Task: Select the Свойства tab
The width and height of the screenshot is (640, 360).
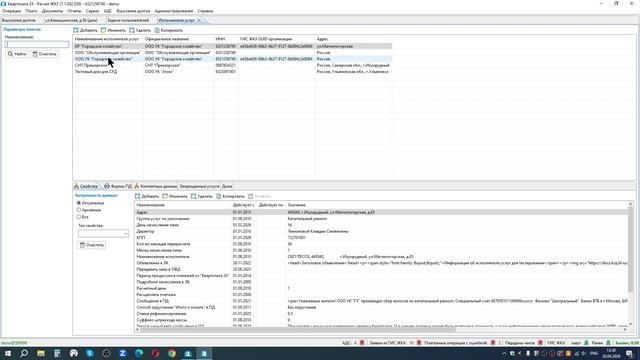Action: pos(86,186)
